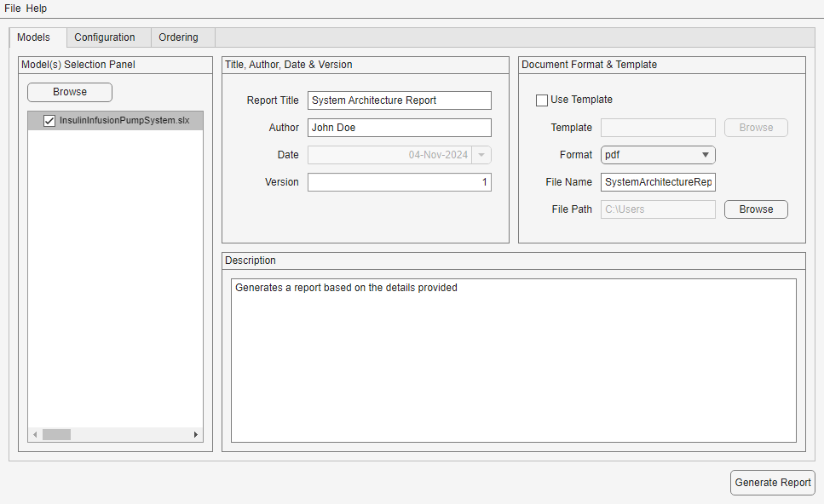Switch to the Ordering tab
Image resolution: width=824 pixels, height=504 pixels.
point(178,37)
